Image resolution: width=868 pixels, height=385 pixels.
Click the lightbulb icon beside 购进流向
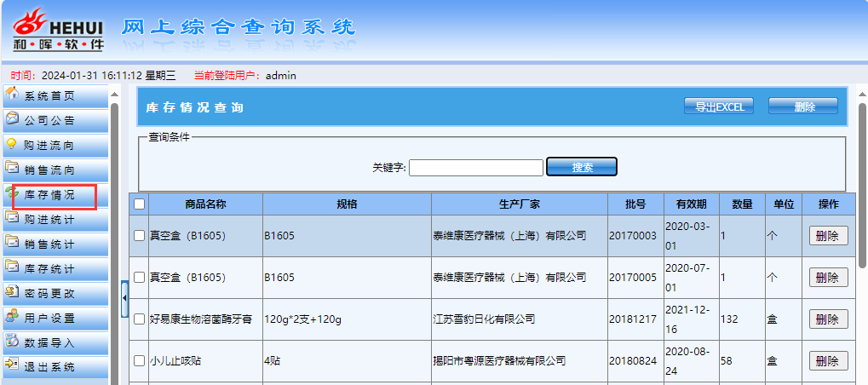click(x=12, y=144)
